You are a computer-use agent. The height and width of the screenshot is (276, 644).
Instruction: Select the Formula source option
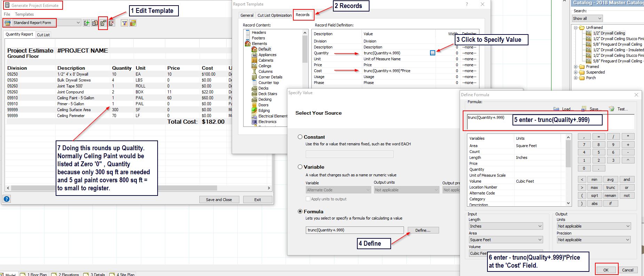tap(300, 212)
